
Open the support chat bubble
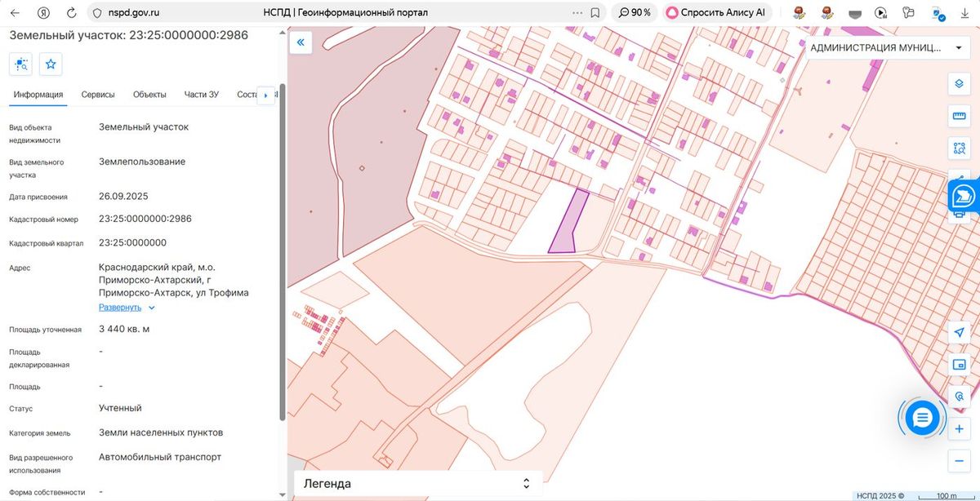922,419
